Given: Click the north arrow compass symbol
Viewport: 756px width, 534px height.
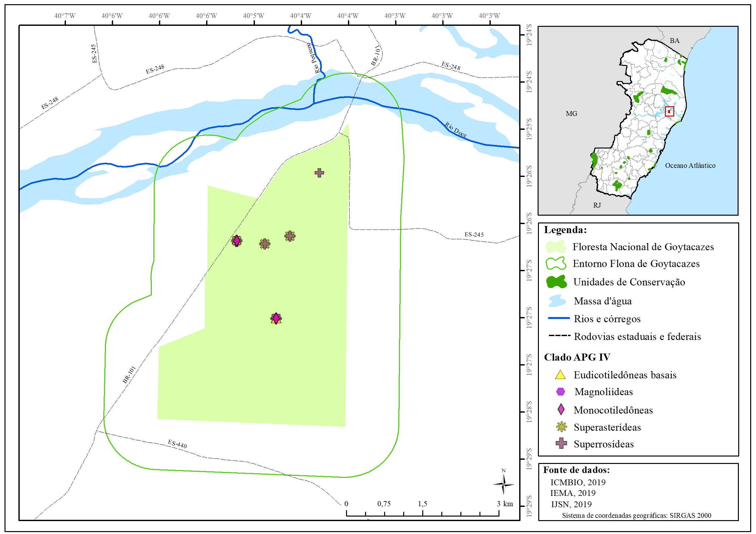Looking at the screenshot, I should click(x=503, y=484).
